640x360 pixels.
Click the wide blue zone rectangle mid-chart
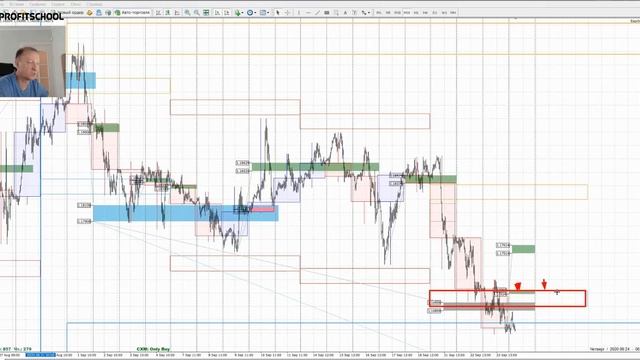coord(186,213)
